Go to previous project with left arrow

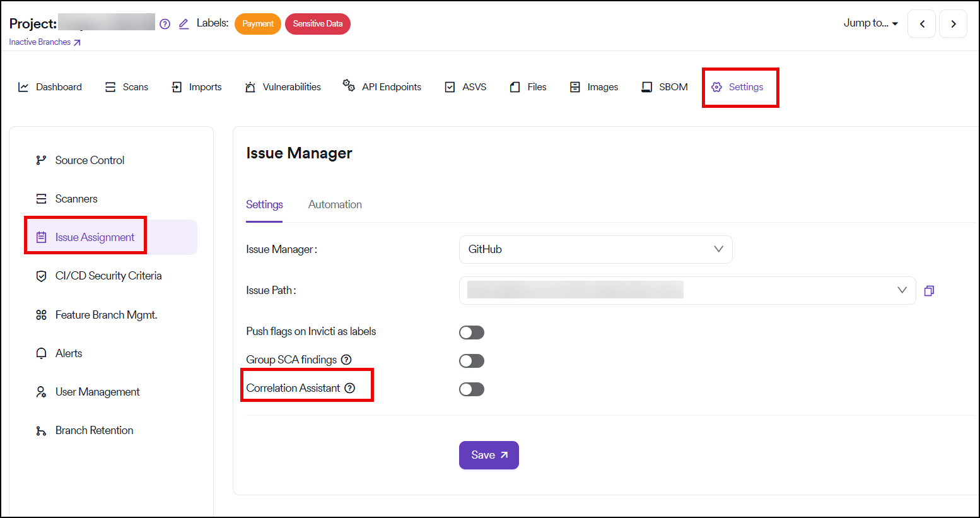(921, 24)
